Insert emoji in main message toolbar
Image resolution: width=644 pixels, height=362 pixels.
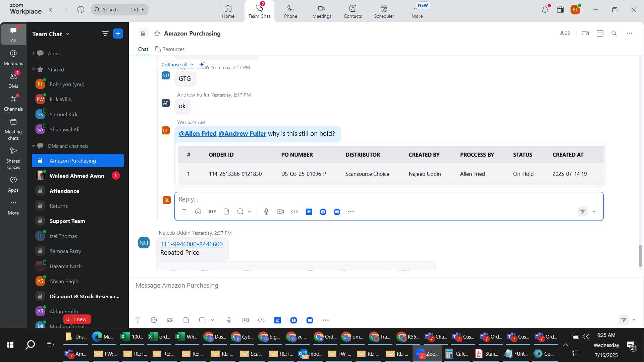[154, 320]
